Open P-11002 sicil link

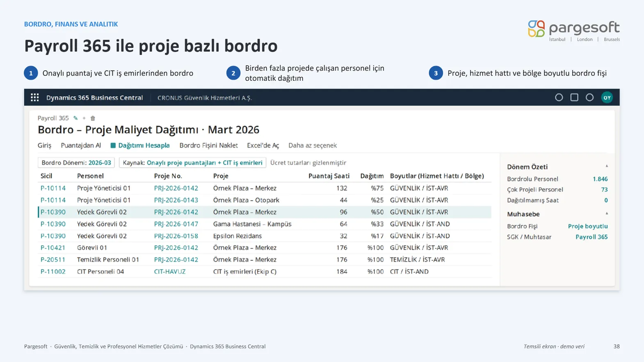53,271
